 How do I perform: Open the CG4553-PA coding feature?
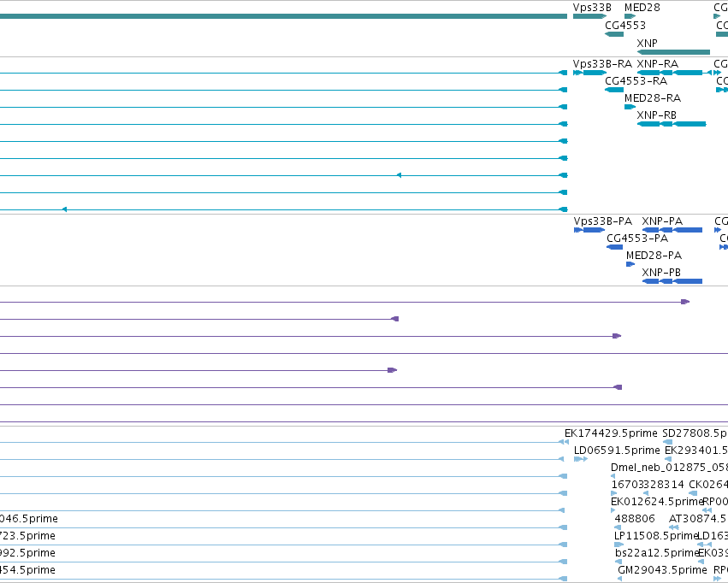(615, 247)
